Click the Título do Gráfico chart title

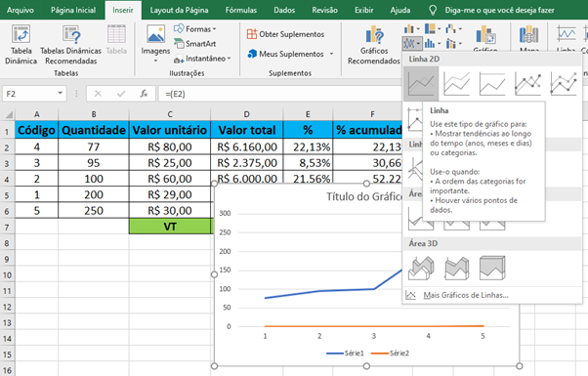363,197
